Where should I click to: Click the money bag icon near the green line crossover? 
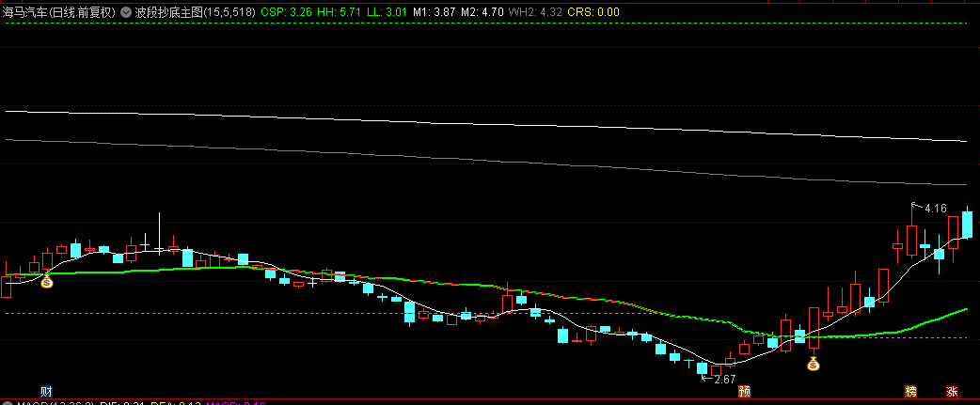pos(813,364)
